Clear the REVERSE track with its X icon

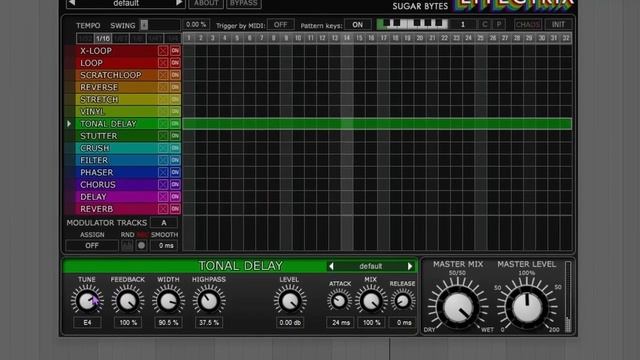click(163, 87)
